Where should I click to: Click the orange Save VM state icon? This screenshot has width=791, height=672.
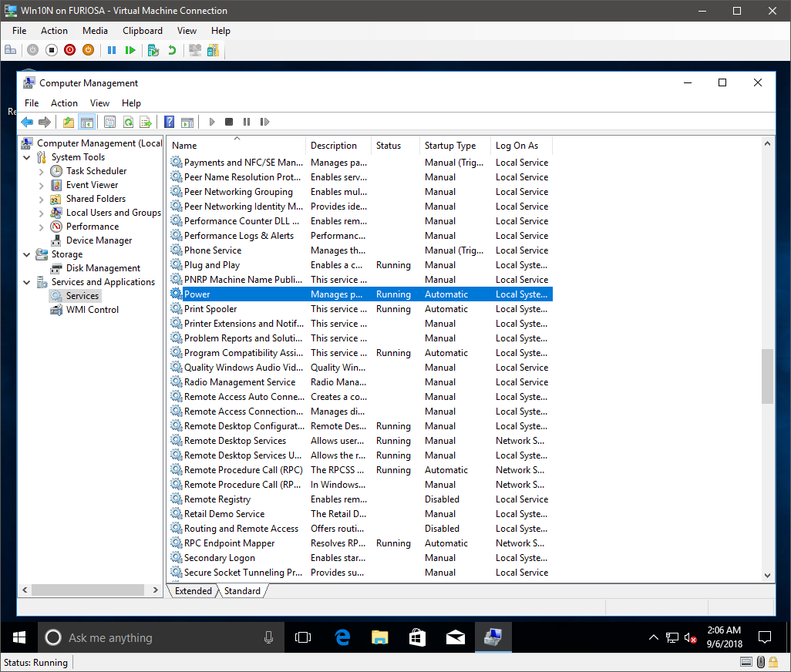coord(89,50)
